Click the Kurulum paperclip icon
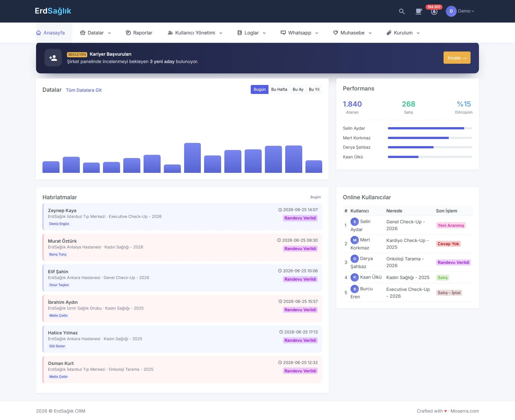This screenshot has height=420, width=515. [x=389, y=33]
